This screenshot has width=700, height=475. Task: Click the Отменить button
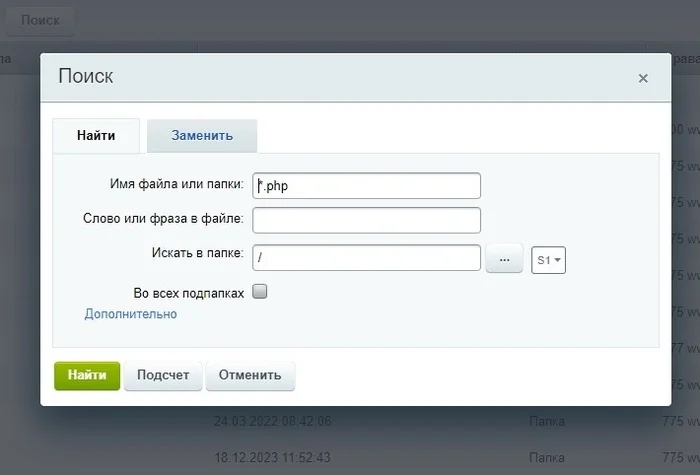tap(250, 375)
